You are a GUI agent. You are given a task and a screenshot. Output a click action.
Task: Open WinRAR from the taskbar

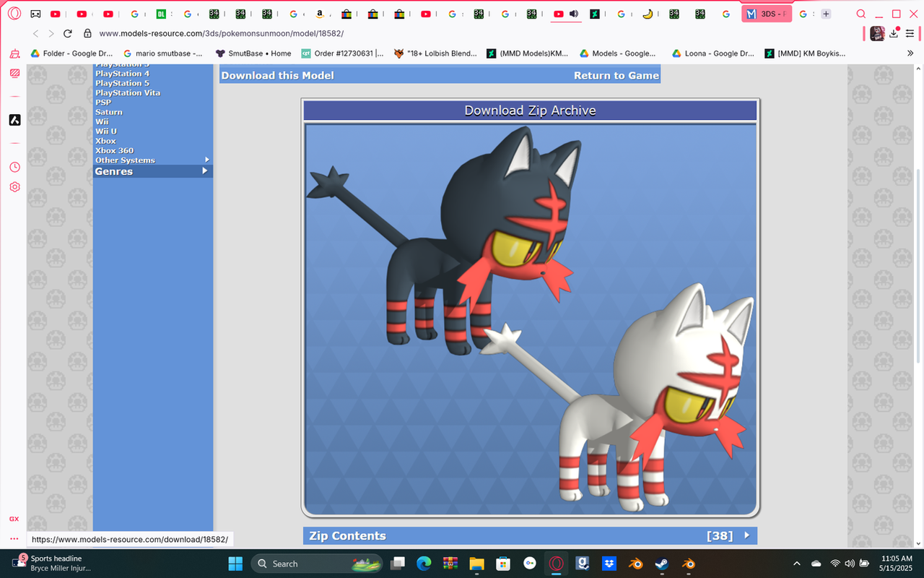pyautogui.click(x=450, y=564)
